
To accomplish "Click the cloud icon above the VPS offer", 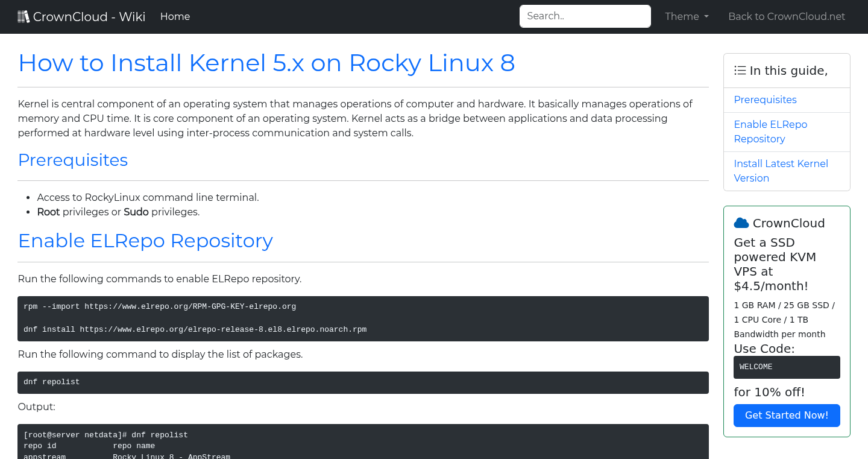I will click(x=741, y=223).
